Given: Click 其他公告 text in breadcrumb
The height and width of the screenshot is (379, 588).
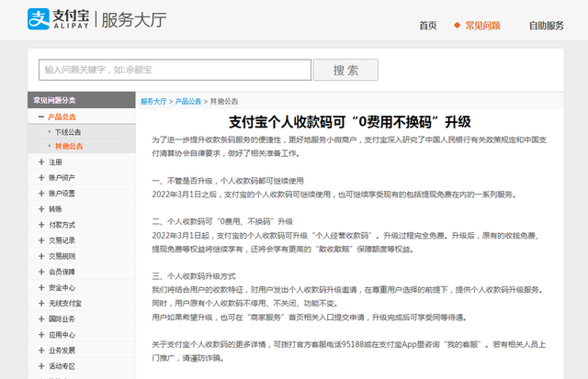Looking at the screenshot, I should 224,101.
